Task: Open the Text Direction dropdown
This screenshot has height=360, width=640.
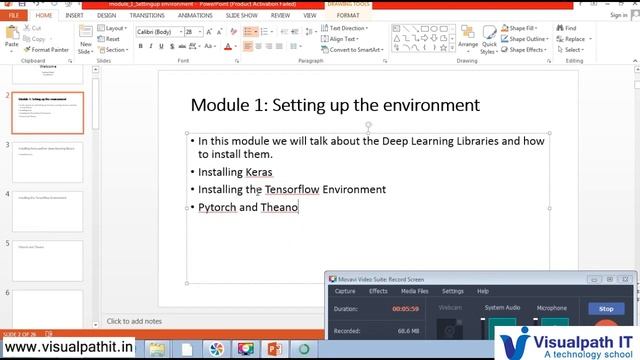Action: (x=344, y=28)
